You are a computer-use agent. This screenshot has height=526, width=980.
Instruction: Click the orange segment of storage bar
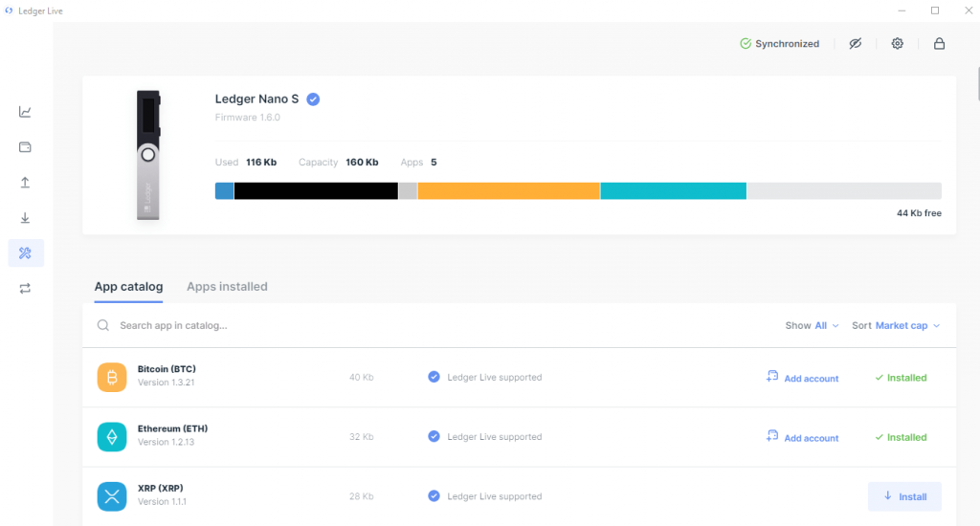click(x=508, y=191)
